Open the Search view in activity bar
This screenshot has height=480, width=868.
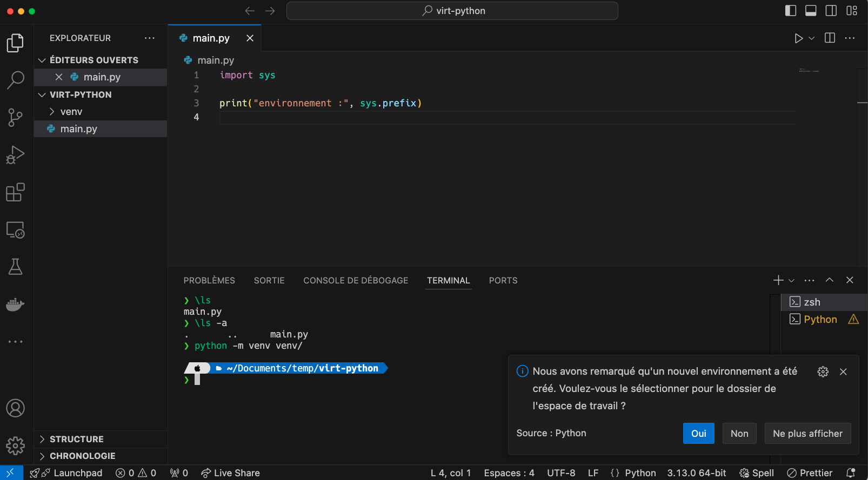click(x=15, y=80)
